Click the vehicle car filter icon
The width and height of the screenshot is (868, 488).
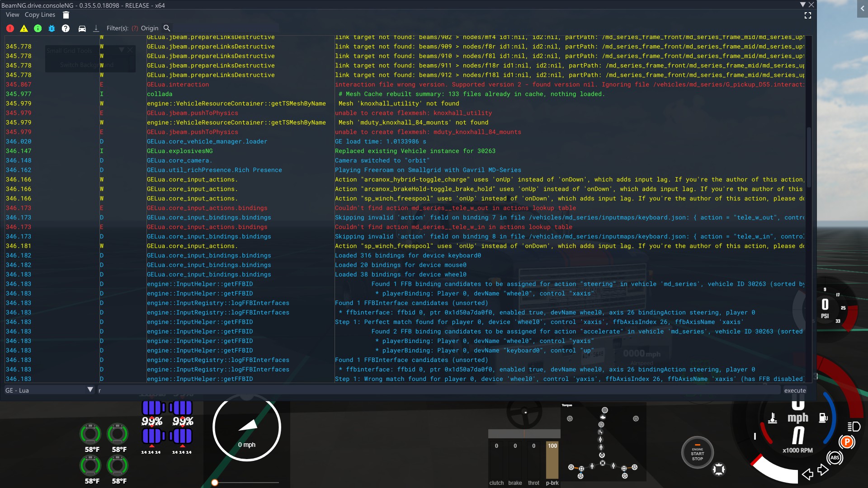(x=82, y=28)
